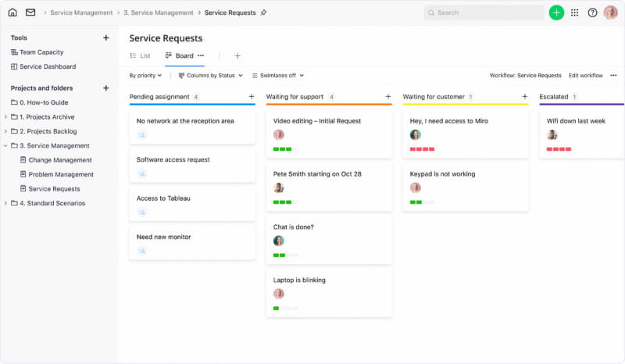Open the Service Dashboard tool
This screenshot has height=364, width=625.
(48, 66)
